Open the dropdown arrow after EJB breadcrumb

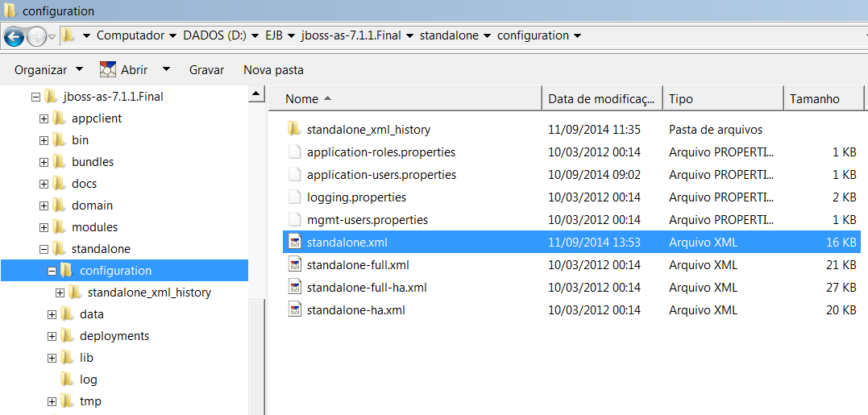click(292, 36)
